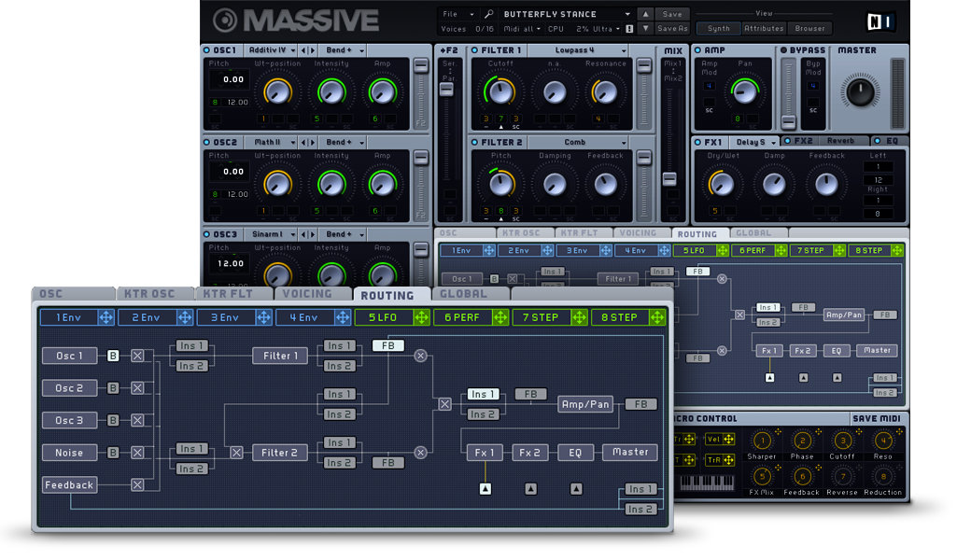Click the X box on Osc 1 routing row
Screen dimensions: 971x560
click(x=137, y=356)
